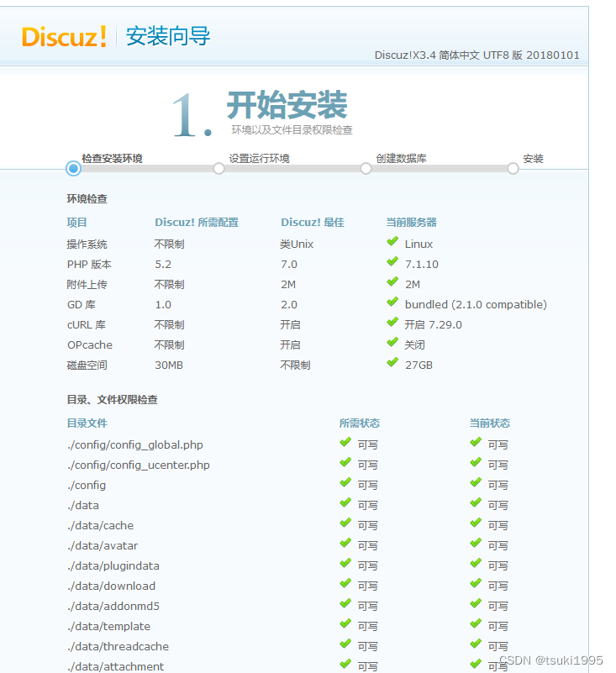Viewport: 616px width, 673px height.
Task: Click the required-state checkmark for ./config/config_global.php
Action: coord(345,443)
